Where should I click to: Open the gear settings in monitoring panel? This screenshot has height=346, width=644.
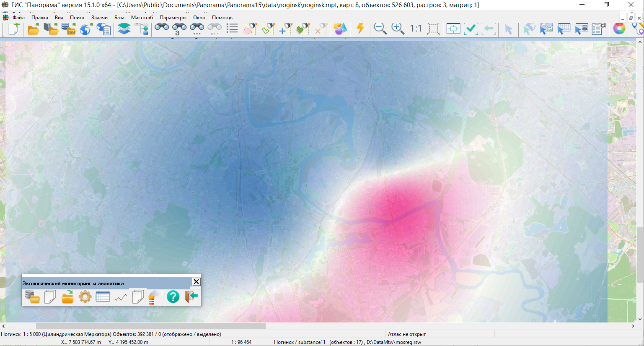point(85,297)
